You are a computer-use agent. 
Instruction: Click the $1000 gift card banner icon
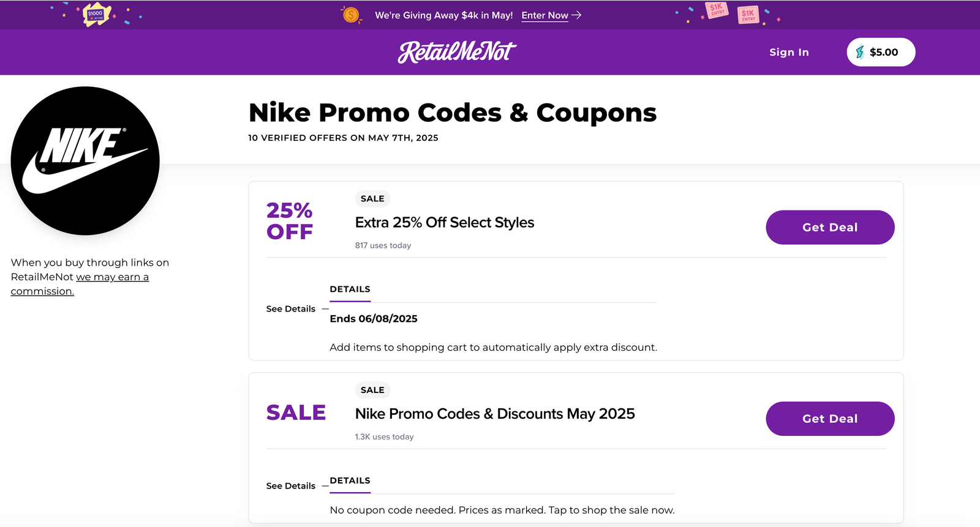click(x=96, y=14)
